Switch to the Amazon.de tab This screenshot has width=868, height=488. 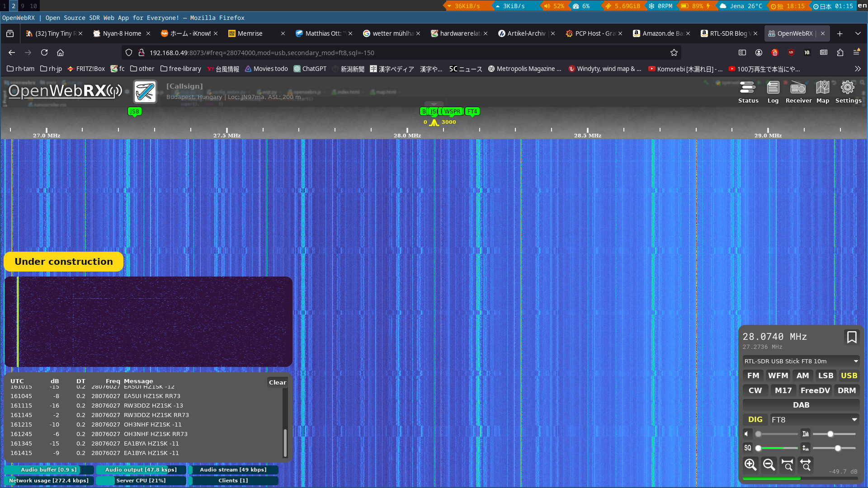tap(662, 33)
